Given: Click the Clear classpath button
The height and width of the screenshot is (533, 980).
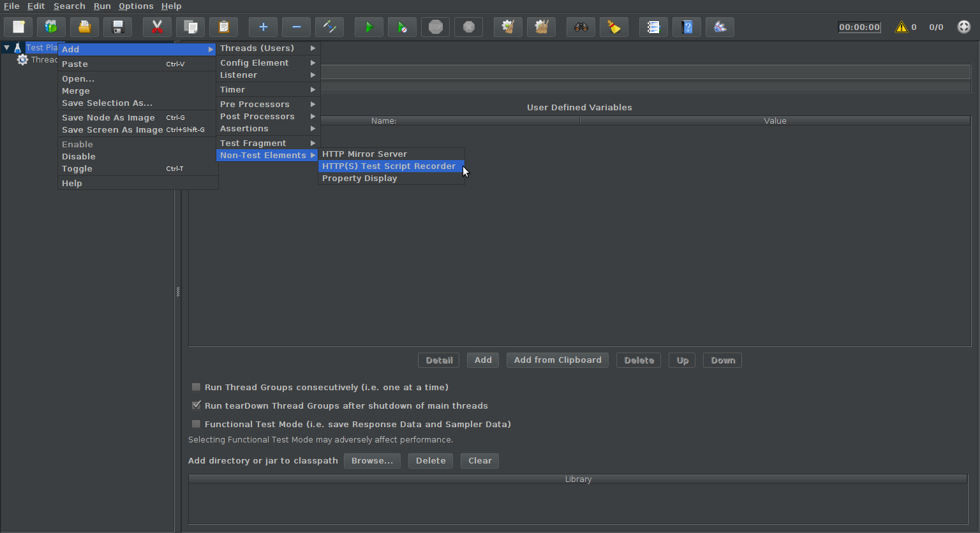Looking at the screenshot, I should tap(480, 461).
